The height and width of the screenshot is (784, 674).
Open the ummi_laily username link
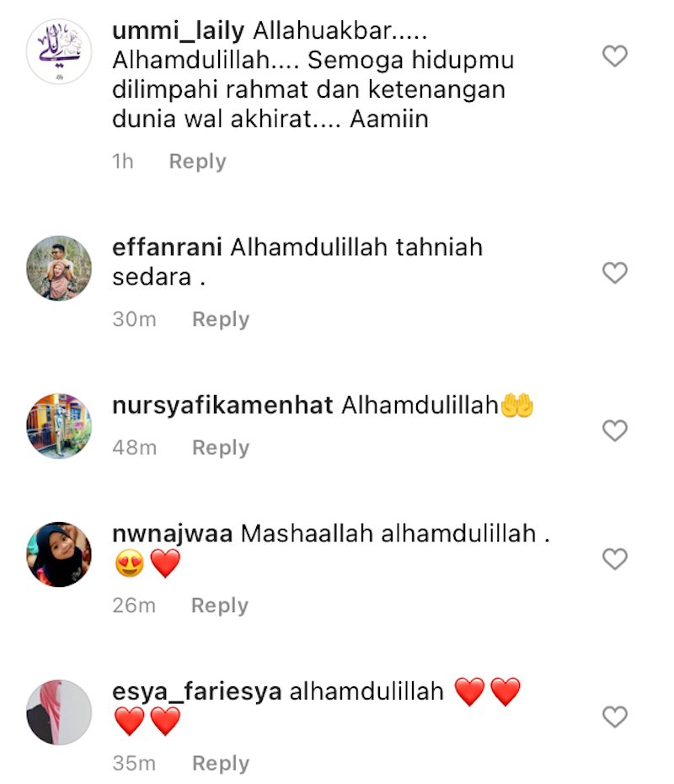(178, 31)
